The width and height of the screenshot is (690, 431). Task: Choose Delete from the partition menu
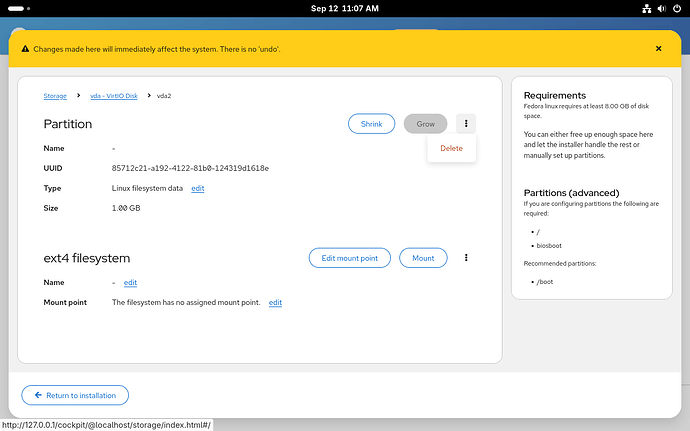(x=451, y=148)
